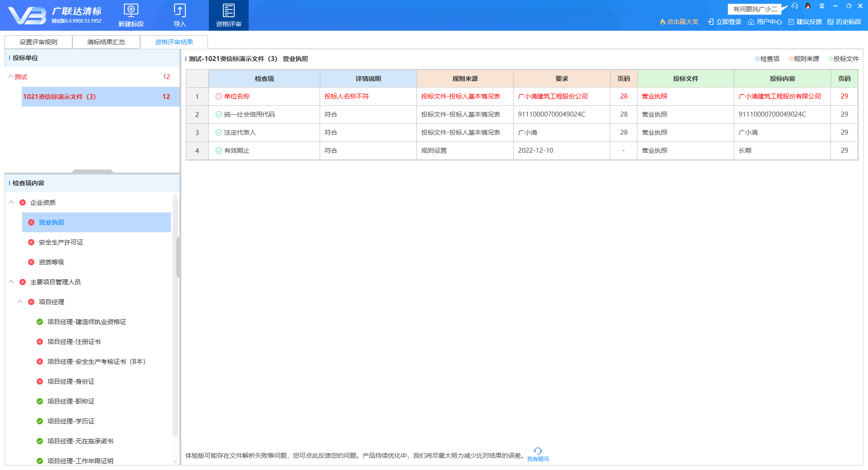Open 项目经理-注册证书 item
The height and width of the screenshot is (470, 868).
pyautogui.click(x=74, y=342)
